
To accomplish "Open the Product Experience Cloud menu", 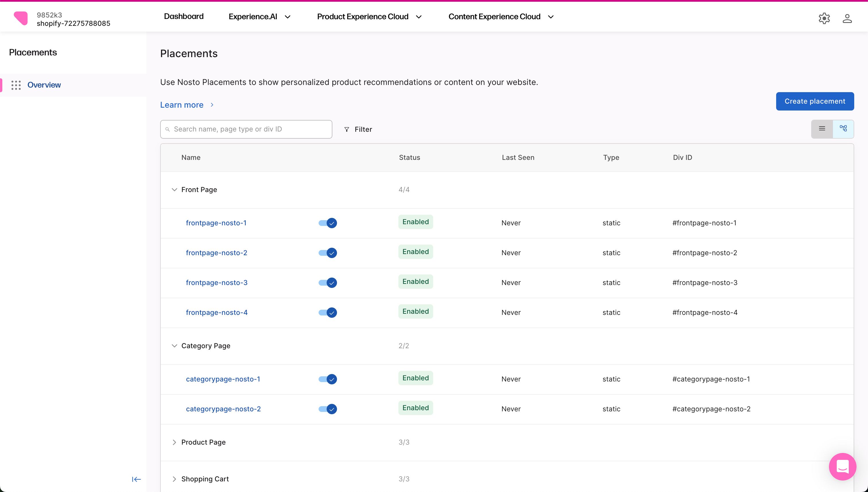I will (x=369, y=17).
